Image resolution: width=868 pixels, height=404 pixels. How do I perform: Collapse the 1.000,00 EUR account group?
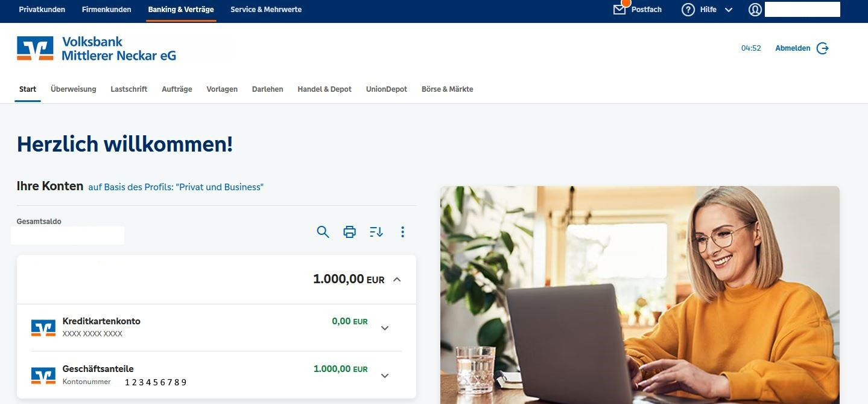pyautogui.click(x=397, y=280)
